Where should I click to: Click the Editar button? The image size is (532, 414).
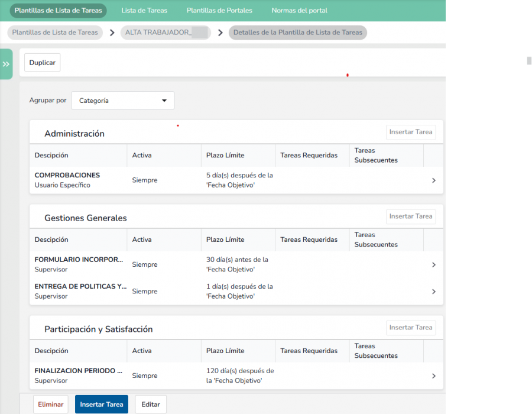(151, 405)
